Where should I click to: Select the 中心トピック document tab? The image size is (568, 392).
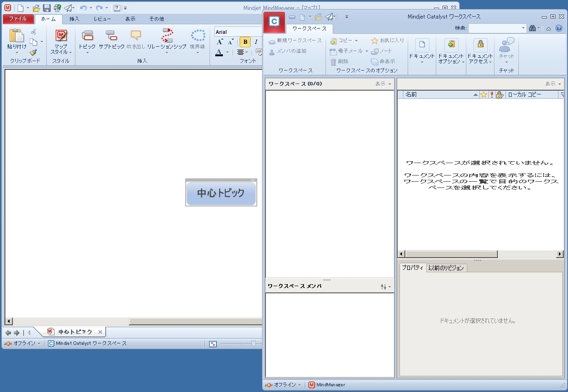click(75, 332)
